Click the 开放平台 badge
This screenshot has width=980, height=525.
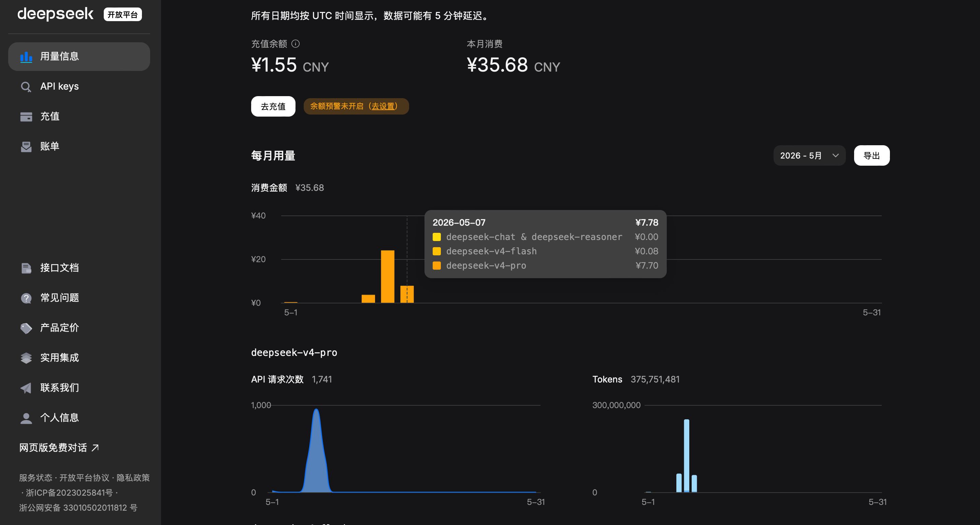123,14
